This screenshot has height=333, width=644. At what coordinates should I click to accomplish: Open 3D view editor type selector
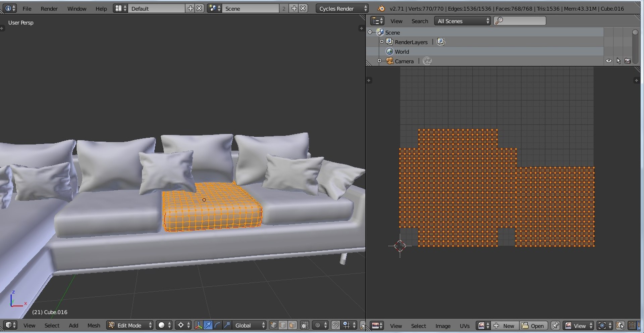coord(10,325)
